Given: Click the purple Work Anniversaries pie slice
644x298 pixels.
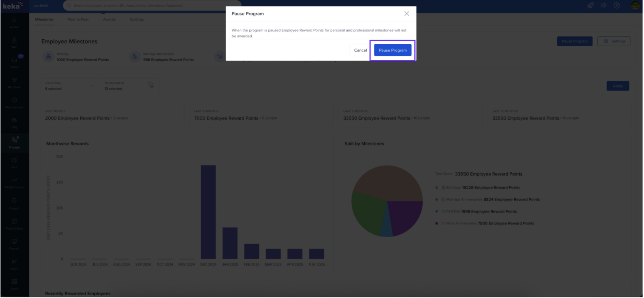Looking at the screenshot, I should 405,216.
